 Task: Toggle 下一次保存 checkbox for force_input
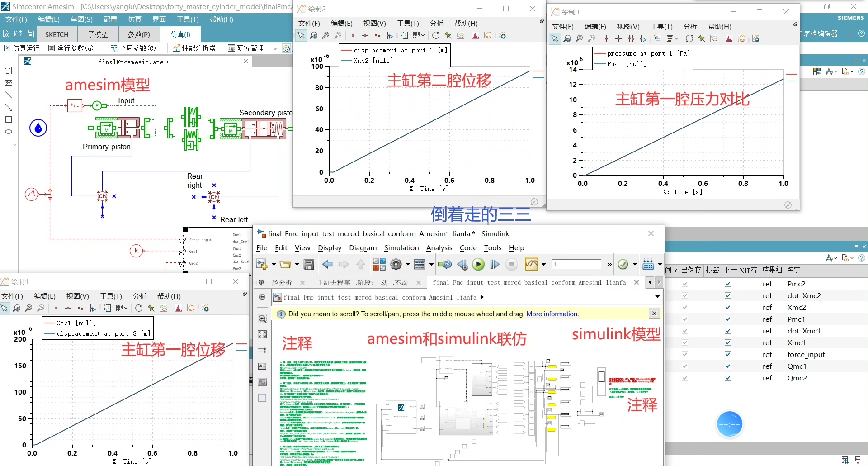coord(728,354)
